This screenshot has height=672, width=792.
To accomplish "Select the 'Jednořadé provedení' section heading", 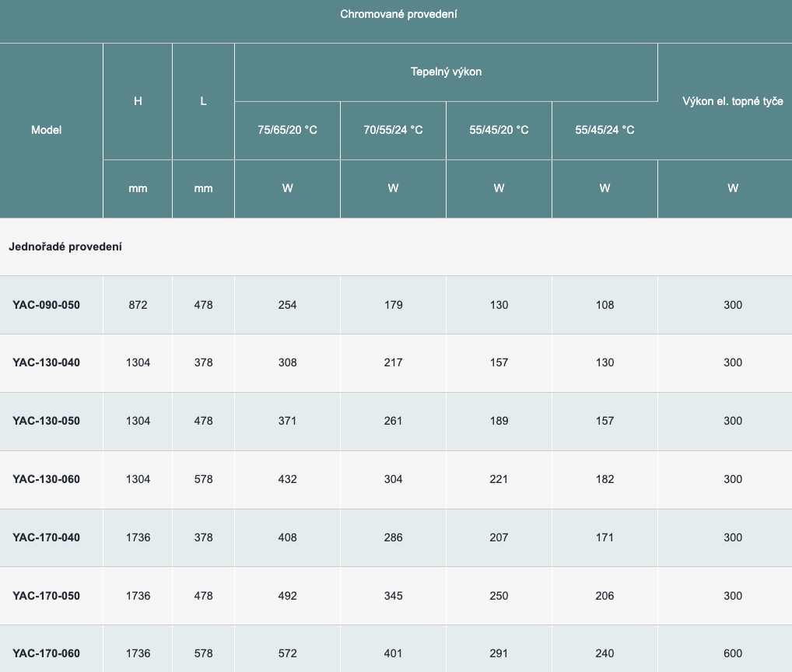I will [x=65, y=247].
